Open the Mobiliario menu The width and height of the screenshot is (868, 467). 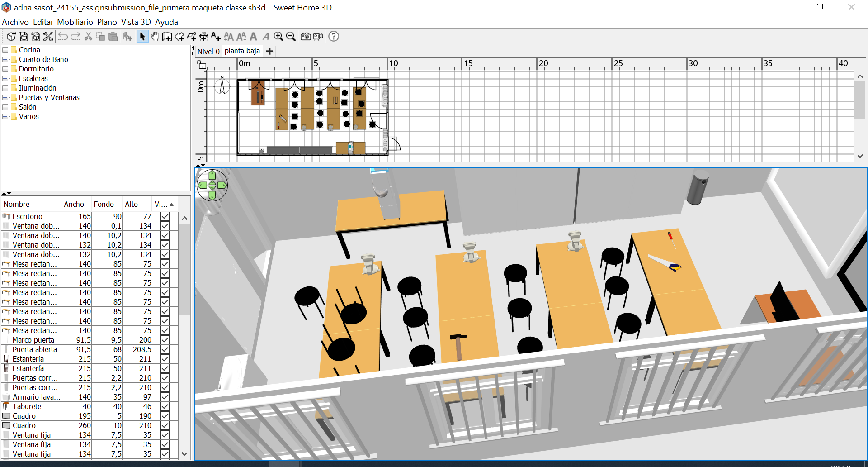pos(75,22)
